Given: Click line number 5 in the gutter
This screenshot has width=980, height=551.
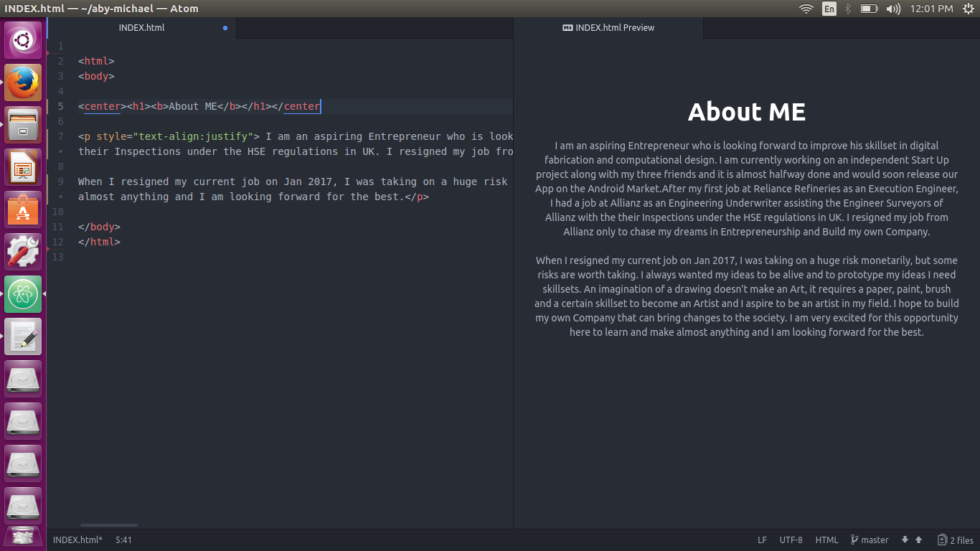Looking at the screenshot, I should click(x=61, y=106).
